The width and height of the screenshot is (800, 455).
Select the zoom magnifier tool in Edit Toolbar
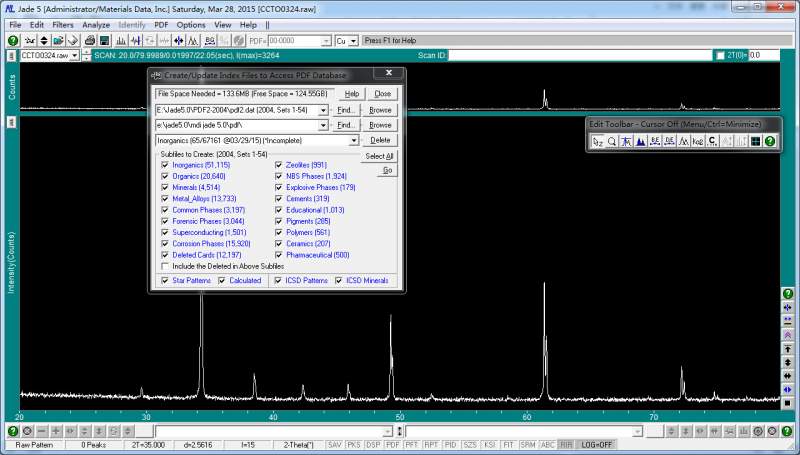coord(612,141)
